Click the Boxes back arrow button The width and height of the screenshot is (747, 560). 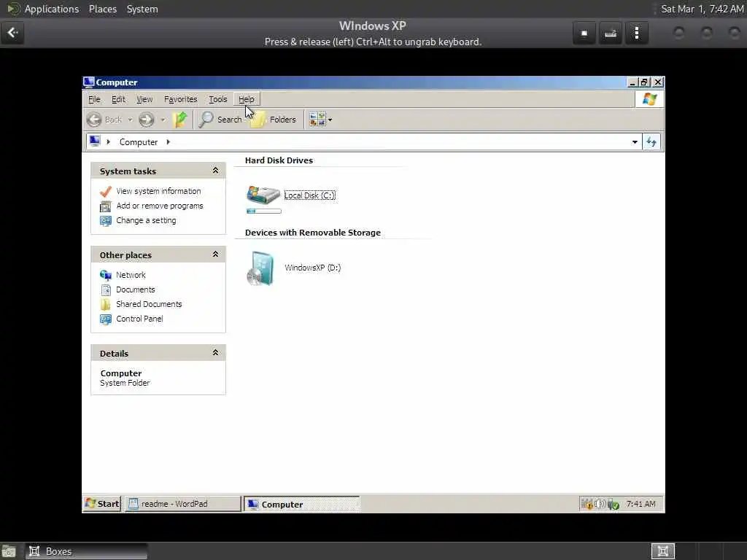tap(12, 33)
